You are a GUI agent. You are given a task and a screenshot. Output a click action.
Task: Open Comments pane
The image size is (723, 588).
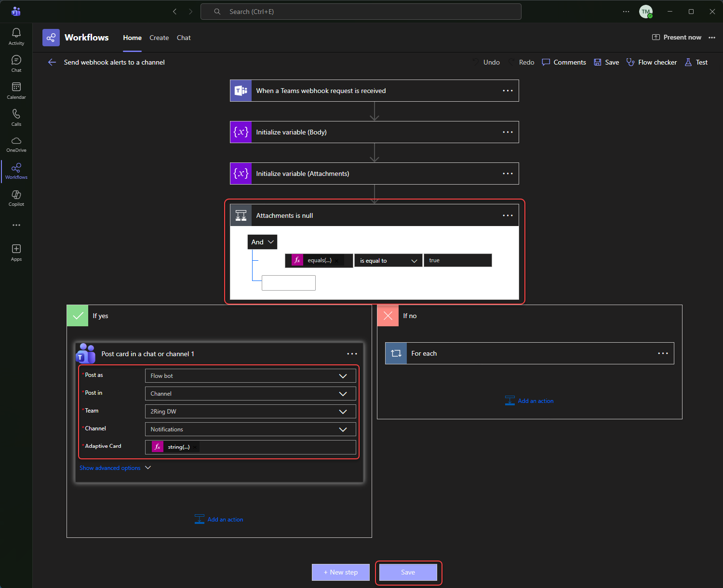pyautogui.click(x=564, y=62)
